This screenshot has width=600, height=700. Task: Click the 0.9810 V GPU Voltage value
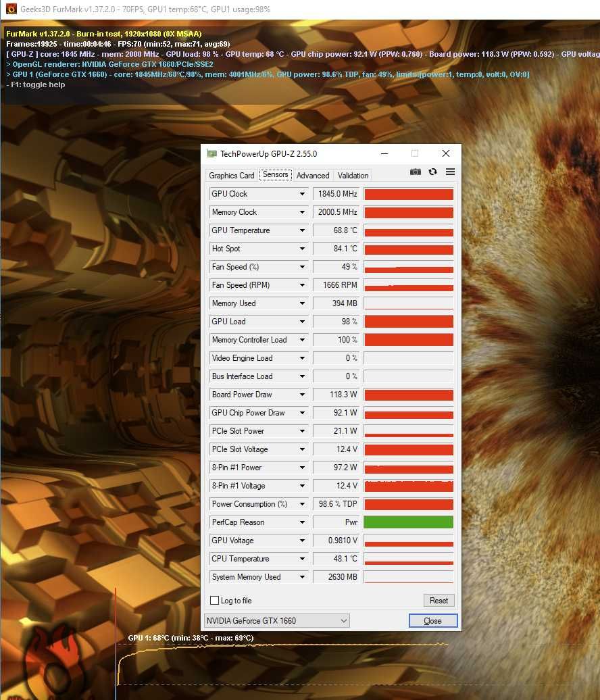pyautogui.click(x=336, y=541)
